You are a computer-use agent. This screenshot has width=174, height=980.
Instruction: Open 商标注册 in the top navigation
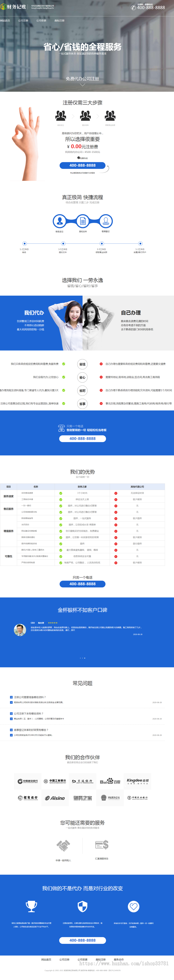coord(59,21)
